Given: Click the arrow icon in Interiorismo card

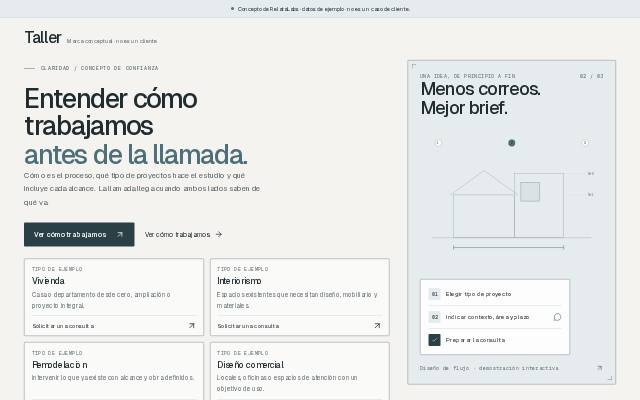Looking at the screenshot, I should [377, 325].
